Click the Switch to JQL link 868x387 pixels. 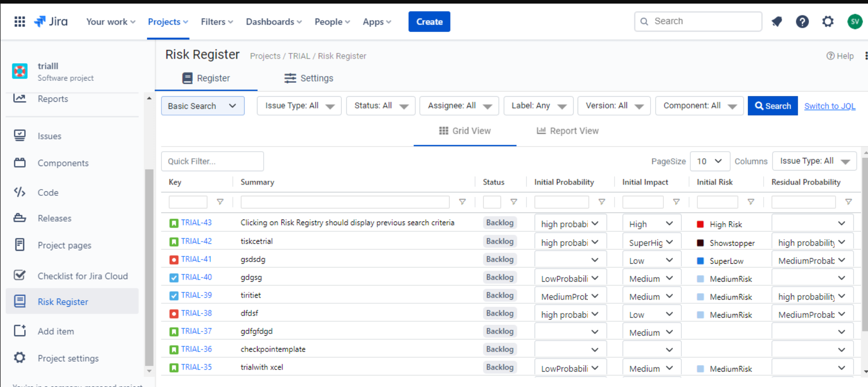829,106
